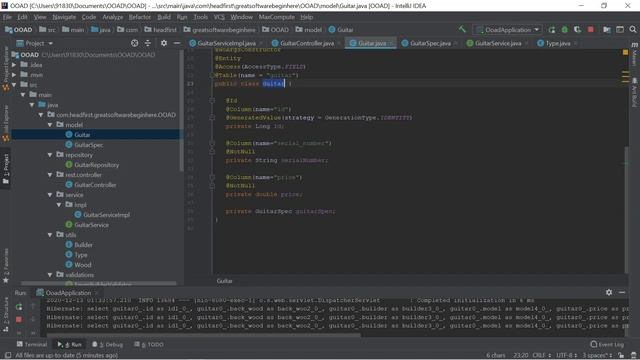Select GuitarServiceImpl in project tree
This screenshot has width=640, height=360.
(x=106, y=215)
